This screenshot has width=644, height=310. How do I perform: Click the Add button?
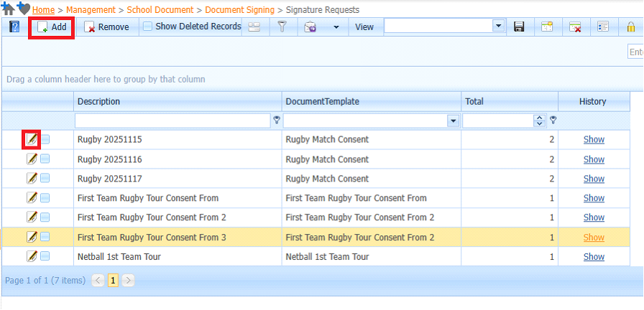coord(52,27)
